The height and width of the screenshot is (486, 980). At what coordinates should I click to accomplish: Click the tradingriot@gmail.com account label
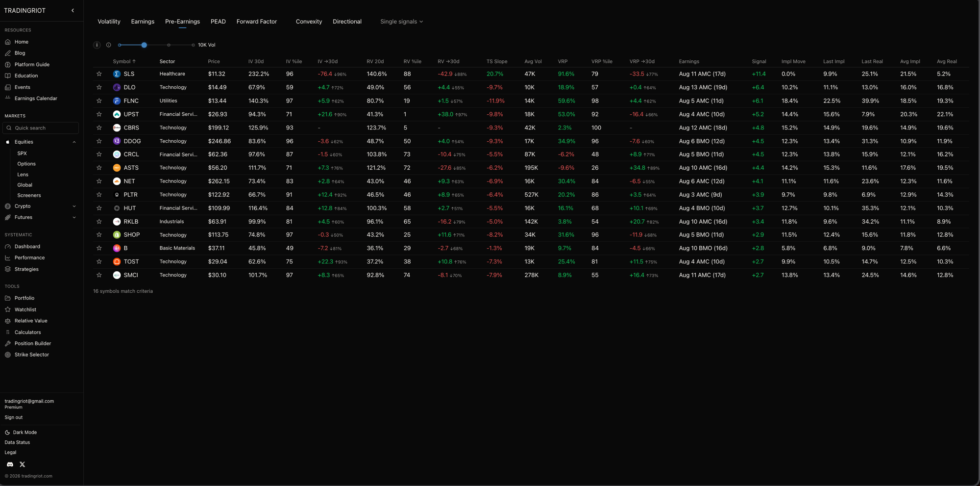pos(29,401)
